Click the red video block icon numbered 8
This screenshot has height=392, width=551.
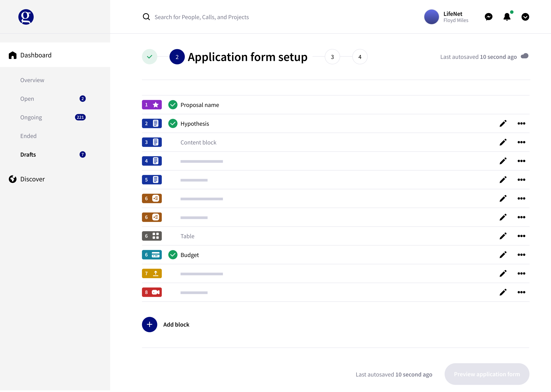point(152,292)
